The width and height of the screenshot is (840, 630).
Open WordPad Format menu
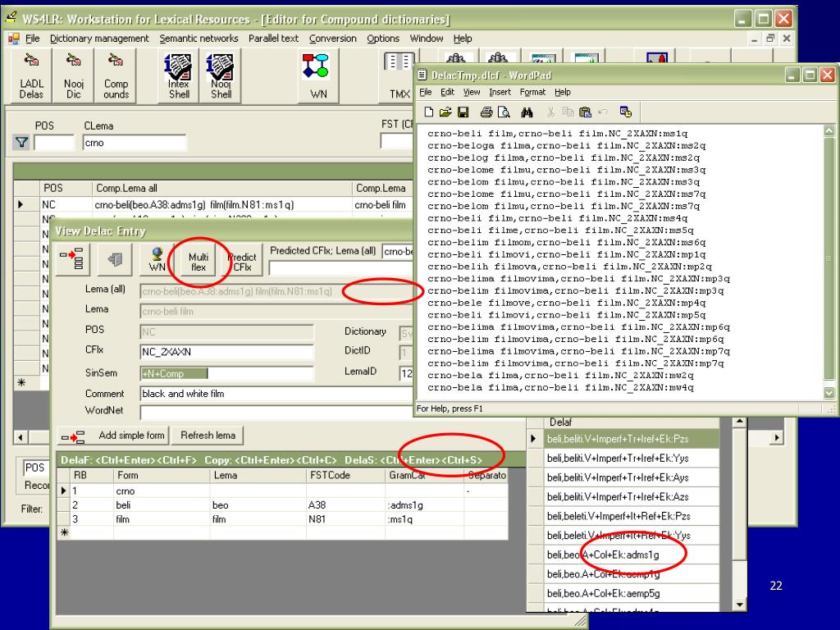click(x=532, y=92)
